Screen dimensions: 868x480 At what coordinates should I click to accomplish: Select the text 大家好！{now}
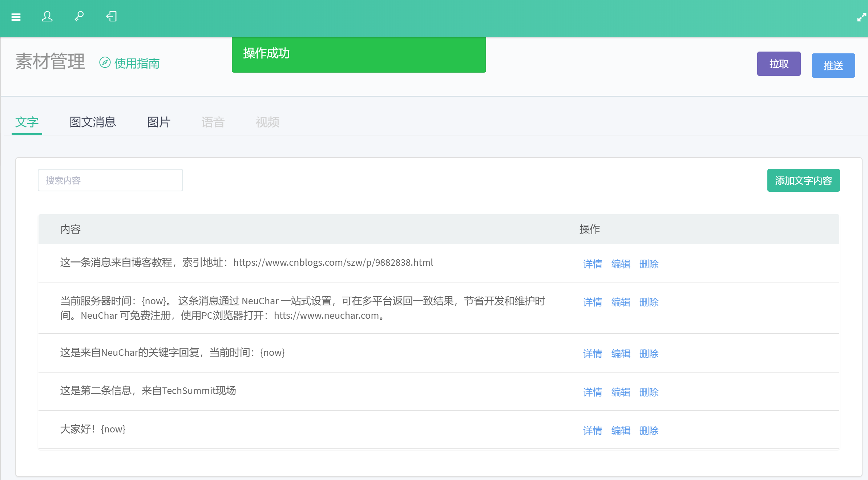click(93, 429)
